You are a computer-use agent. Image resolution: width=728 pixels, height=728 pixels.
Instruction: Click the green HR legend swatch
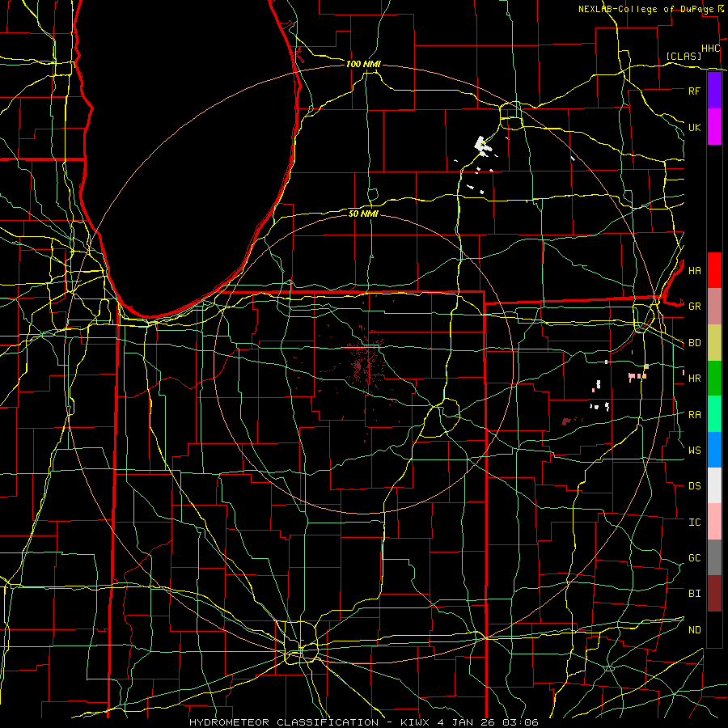coord(714,379)
